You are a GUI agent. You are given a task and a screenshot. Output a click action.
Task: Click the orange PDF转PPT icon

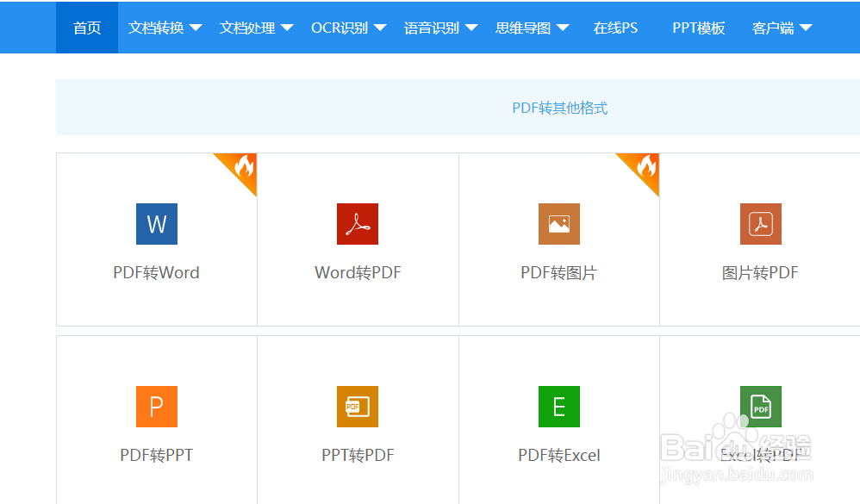tap(156, 407)
